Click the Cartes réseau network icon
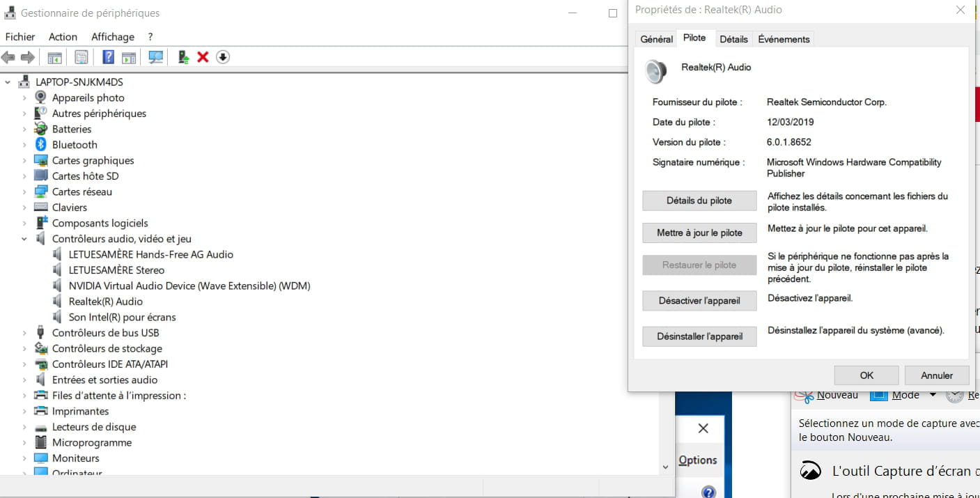Image resolution: width=980 pixels, height=498 pixels. [x=41, y=192]
